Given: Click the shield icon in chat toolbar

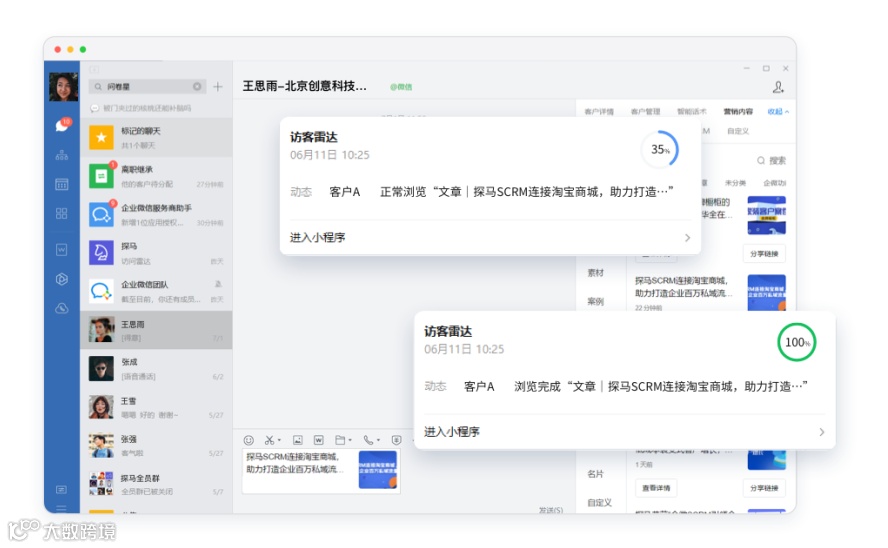Looking at the screenshot, I should [x=396, y=440].
